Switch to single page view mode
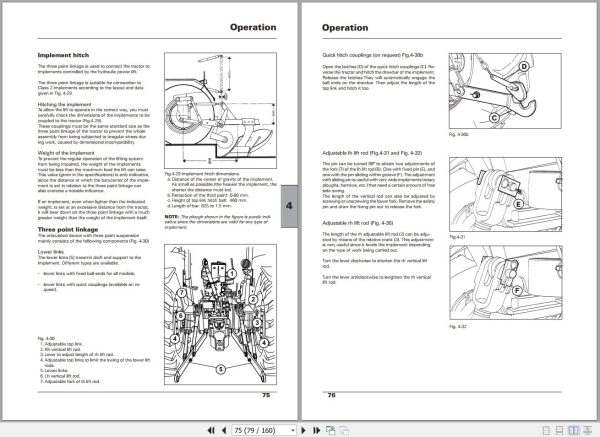This screenshot has height=437, width=600. 547,430
